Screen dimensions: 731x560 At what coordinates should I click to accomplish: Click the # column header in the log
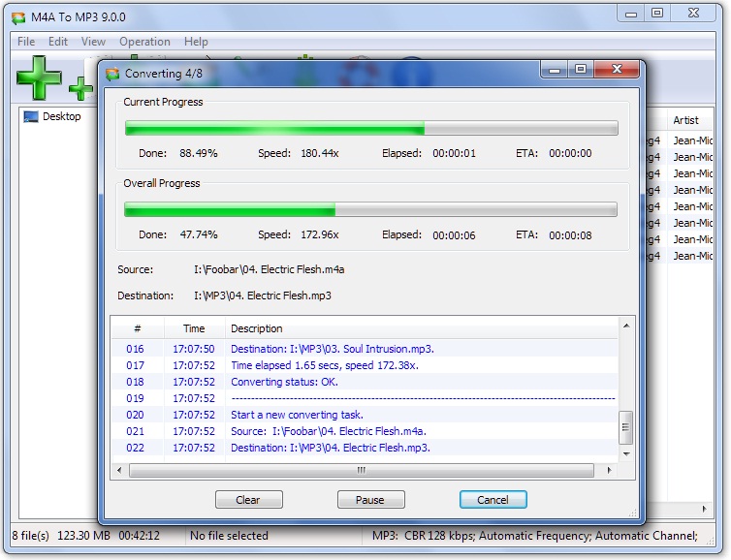[x=138, y=328]
